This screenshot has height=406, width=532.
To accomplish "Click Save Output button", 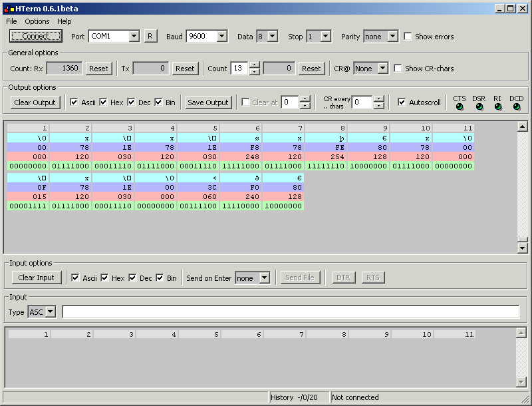I will (x=208, y=102).
